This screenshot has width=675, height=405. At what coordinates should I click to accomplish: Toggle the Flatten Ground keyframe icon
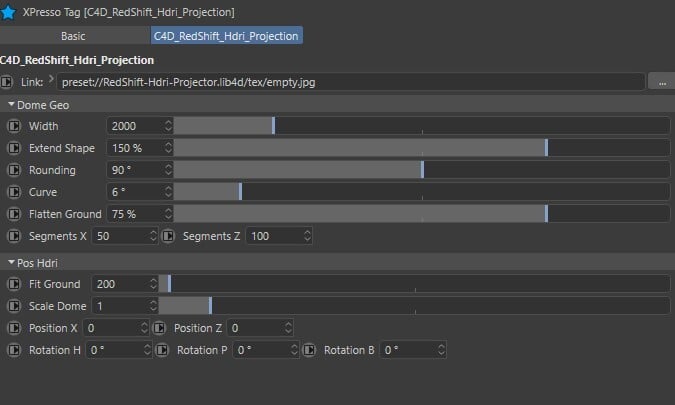[14, 214]
